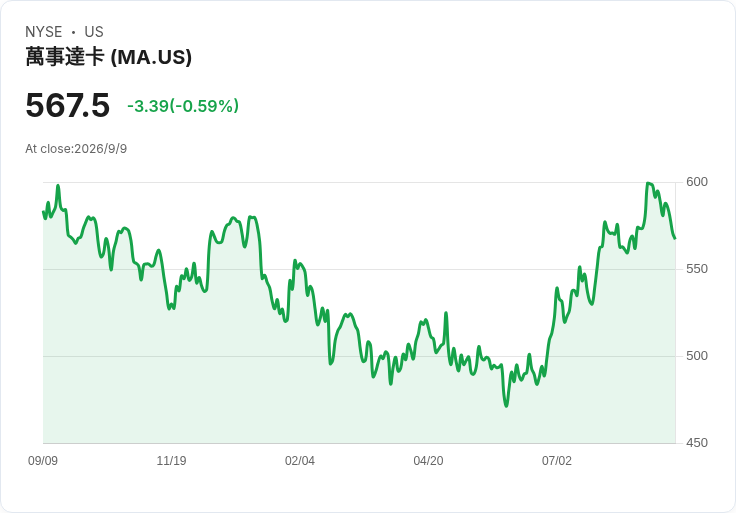736x513 pixels.
Task: Click the 02/04 x-axis date label
Action: (299, 461)
